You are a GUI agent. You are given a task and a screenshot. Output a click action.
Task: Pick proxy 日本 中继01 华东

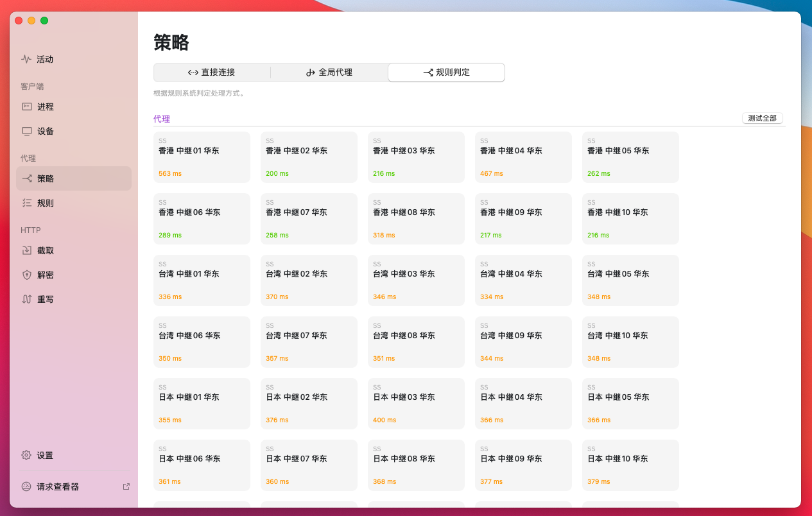pyautogui.click(x=202, y=404)
